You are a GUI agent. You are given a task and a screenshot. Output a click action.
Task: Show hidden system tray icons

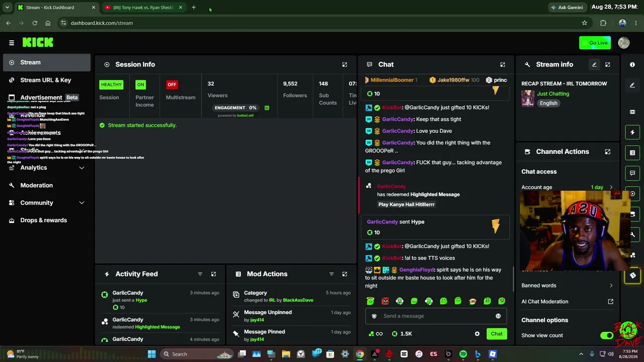[x=581, y=354]
